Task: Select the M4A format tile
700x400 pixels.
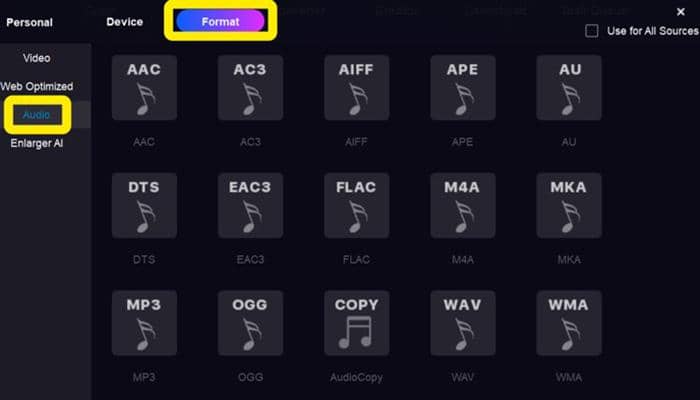Action: click(463, 206)
